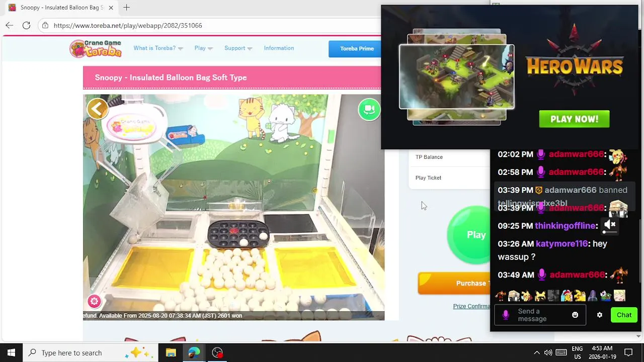
Task: Click the TP Balance row
Action: (449, 157)
